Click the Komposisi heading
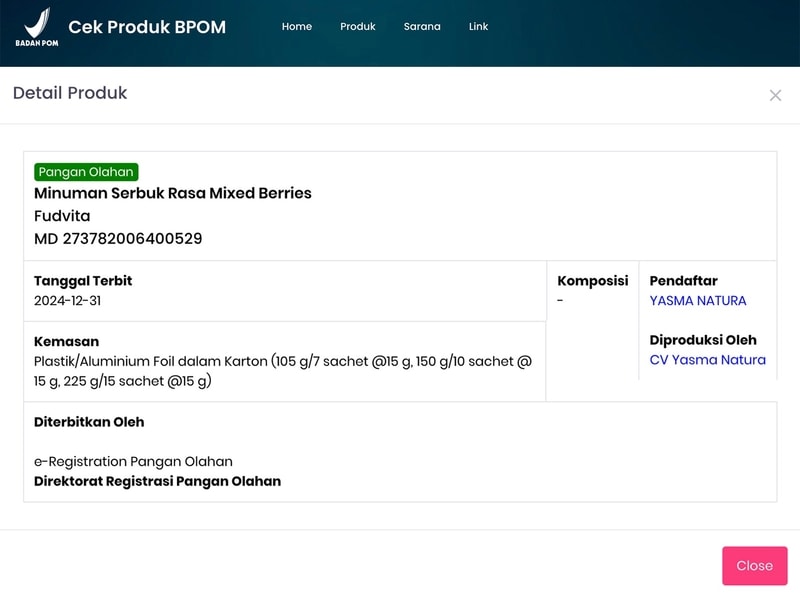The image size is (800, 601). (x=592, y=281)
